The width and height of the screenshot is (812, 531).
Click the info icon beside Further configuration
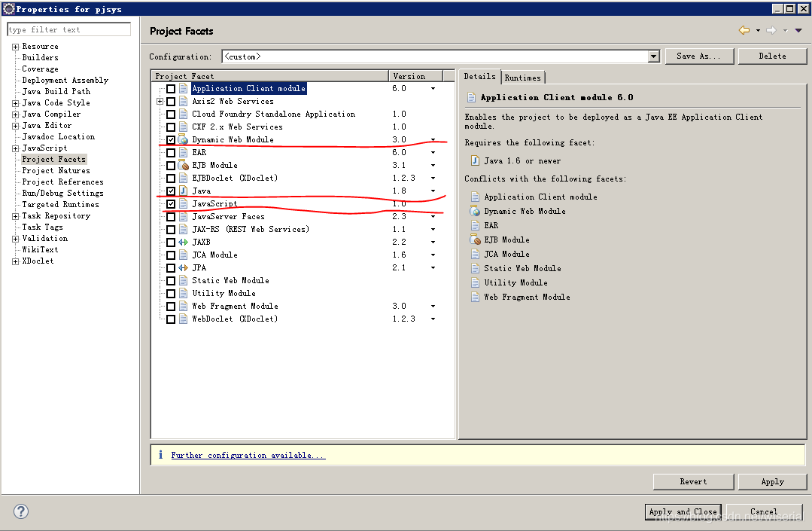(x=160, y=455)
